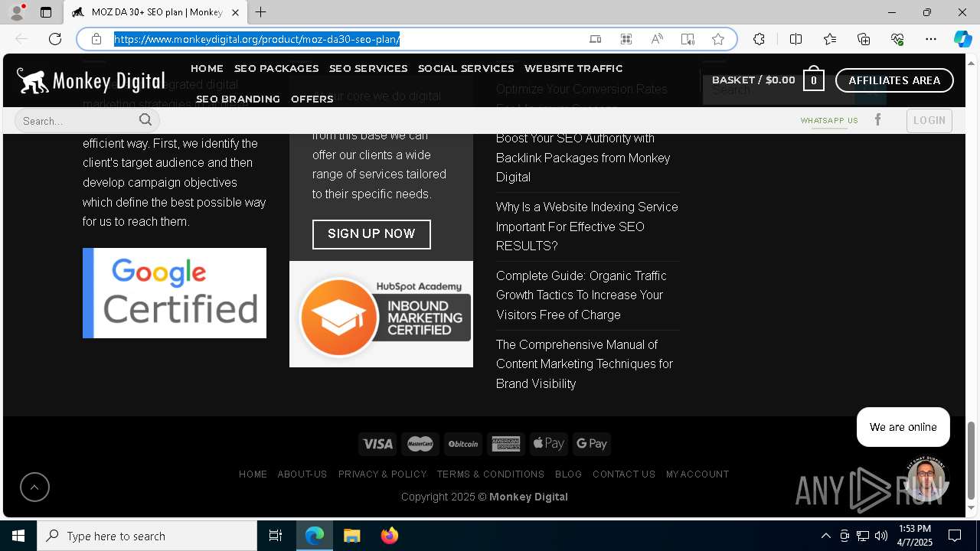The height and width of the screenshot is (551, 980).
Task: Open footer TERMS & CONDITIONS link
Action: coord(491,474)
